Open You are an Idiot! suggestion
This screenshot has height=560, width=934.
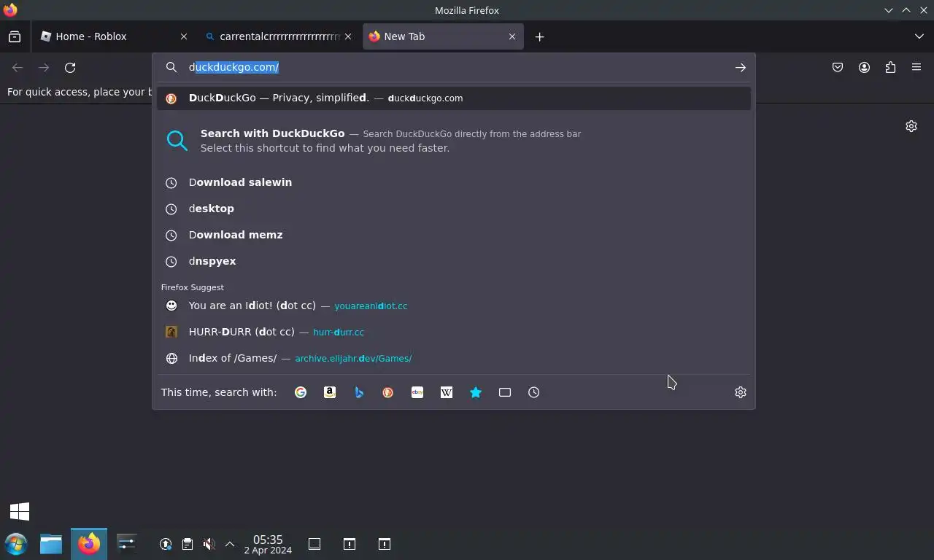coord(454,306)
